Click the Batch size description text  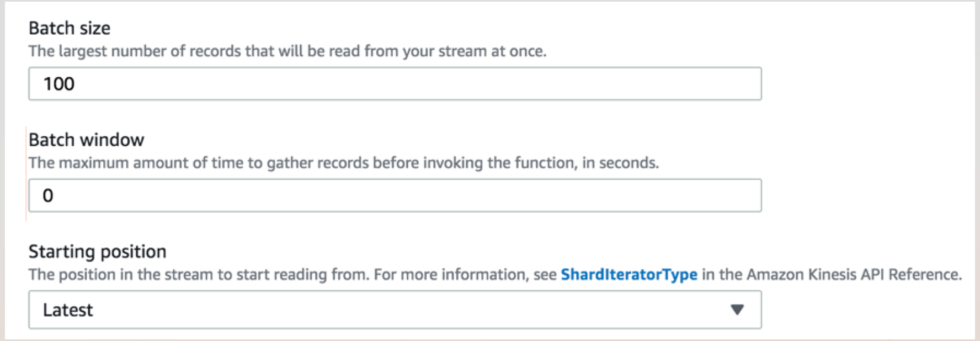tap(287, 51)
